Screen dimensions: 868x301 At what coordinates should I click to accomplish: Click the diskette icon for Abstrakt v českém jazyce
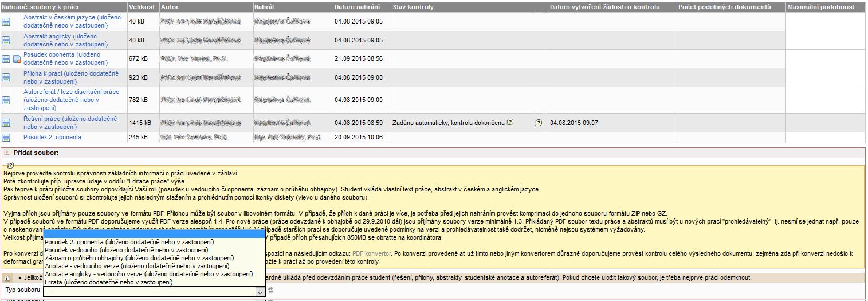[x=6, y=22]
